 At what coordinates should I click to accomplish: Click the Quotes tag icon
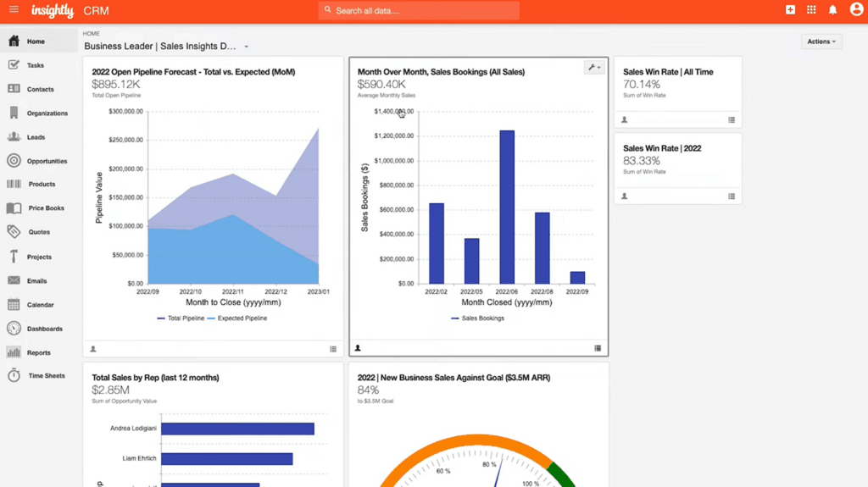tap(14, 232)
